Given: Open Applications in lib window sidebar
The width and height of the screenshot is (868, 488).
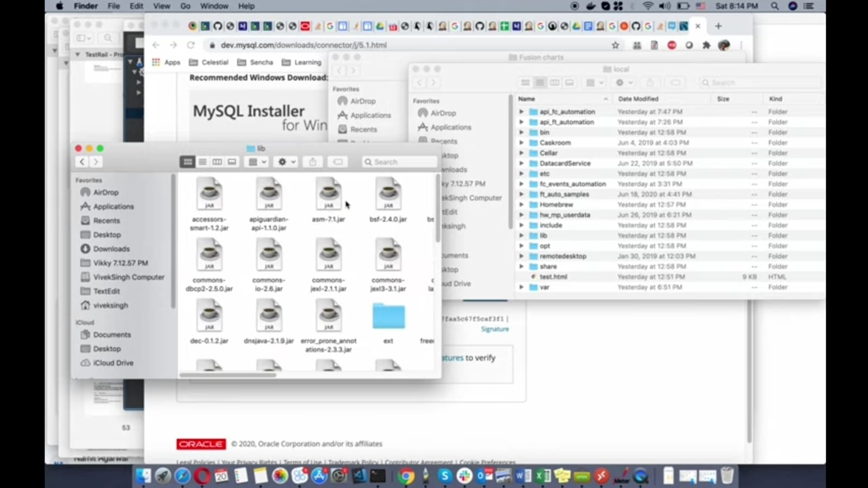Looking at the screenshot, I should (107, 206).
